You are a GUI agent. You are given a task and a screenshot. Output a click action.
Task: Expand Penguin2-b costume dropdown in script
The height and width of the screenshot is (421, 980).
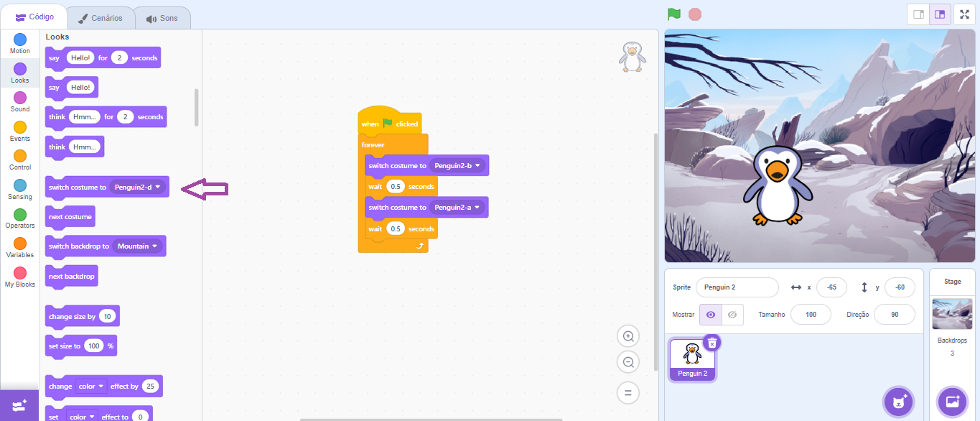point(477,166)
